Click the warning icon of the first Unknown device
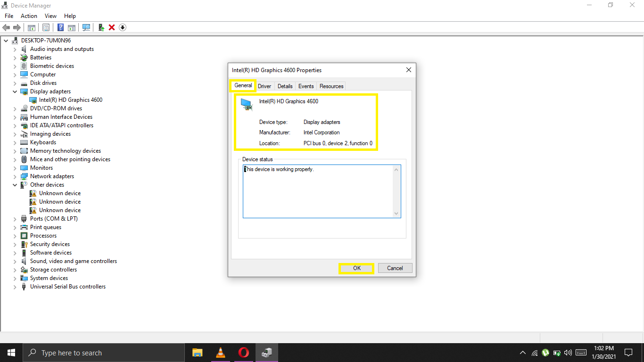Image resolution: width=644 pixels, height=362 pixels. (33, 193)
